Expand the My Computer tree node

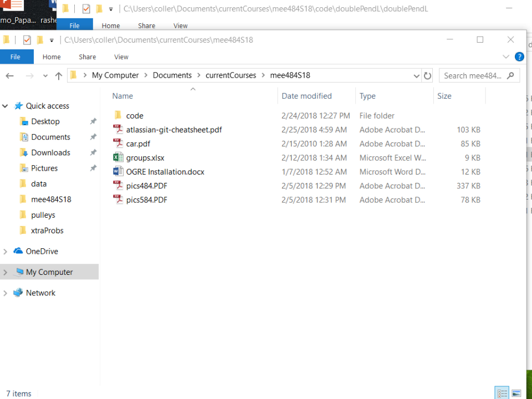point(5,272)
